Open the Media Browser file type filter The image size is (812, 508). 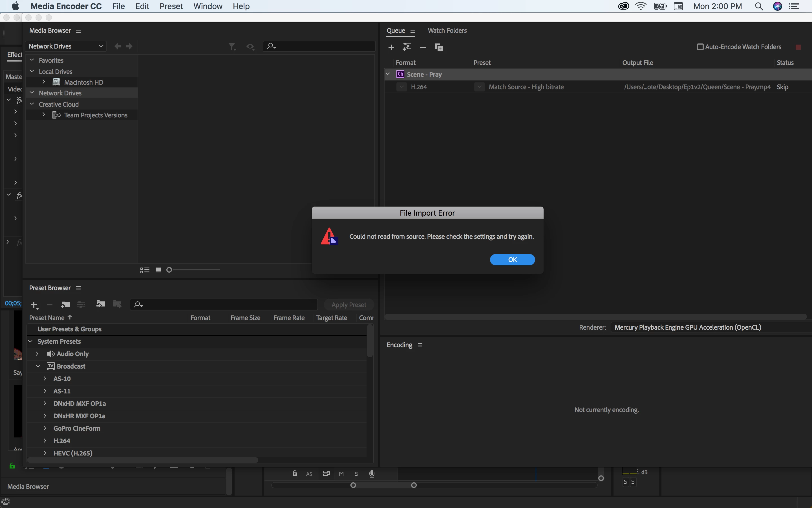(x=232, y=47)
